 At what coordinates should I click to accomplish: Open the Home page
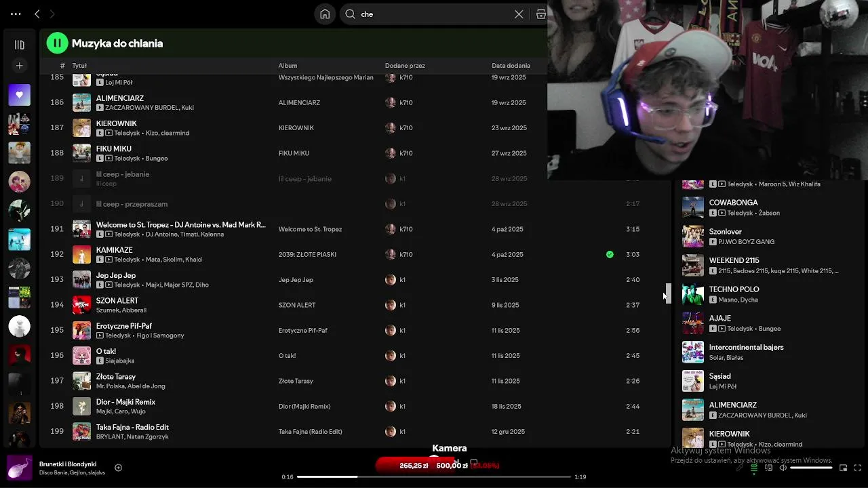pos(325,14)
